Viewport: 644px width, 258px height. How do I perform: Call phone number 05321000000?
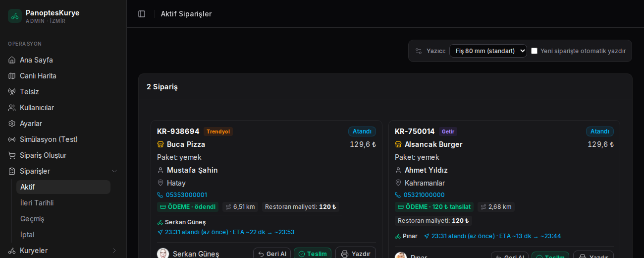[424, 195]
